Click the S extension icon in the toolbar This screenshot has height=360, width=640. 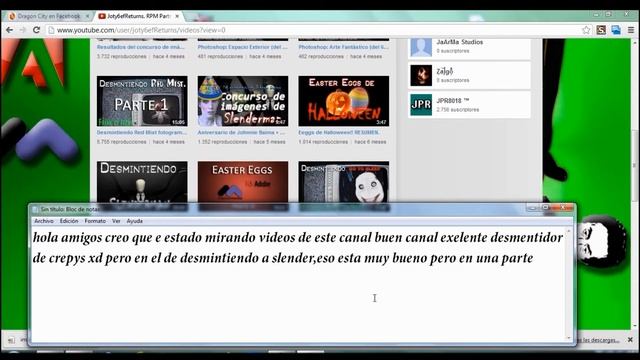click(x=601, y=30)
